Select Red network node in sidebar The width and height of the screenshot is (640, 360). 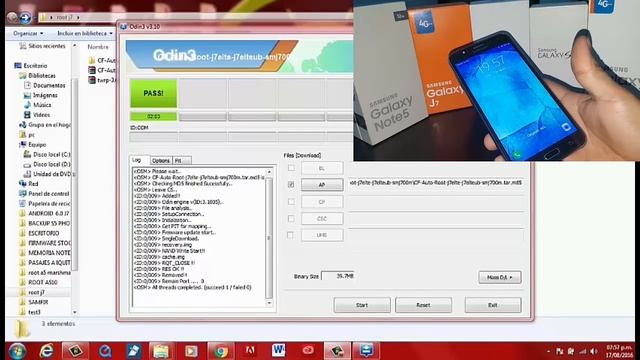[29, 184]
